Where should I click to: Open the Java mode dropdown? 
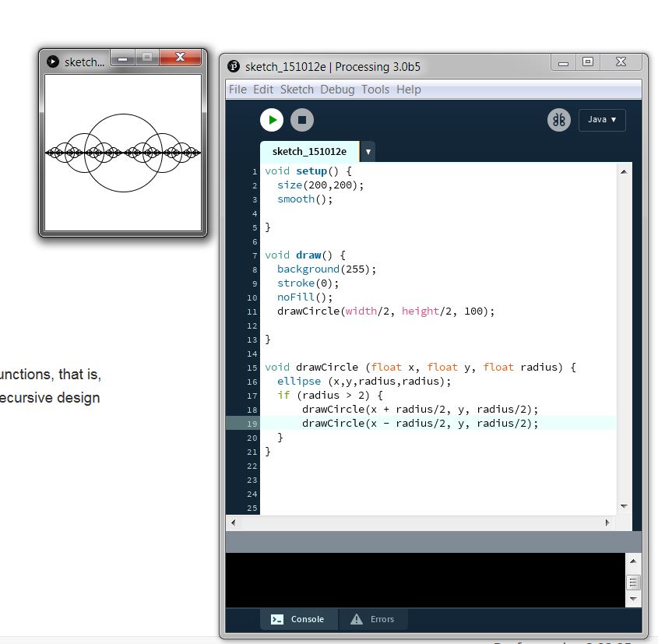click(601, 120)
